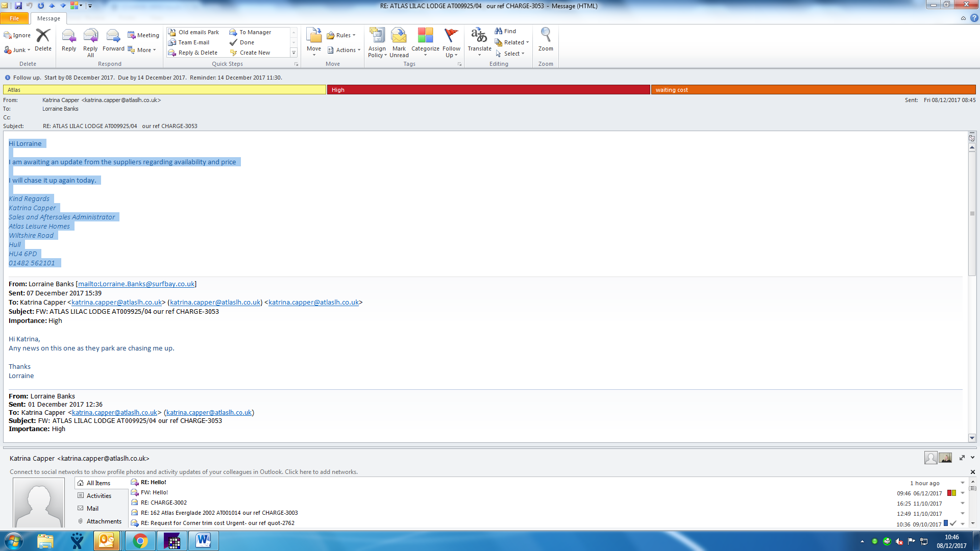
Task: Click the Zoom magnifier icon
Action: 546,36
